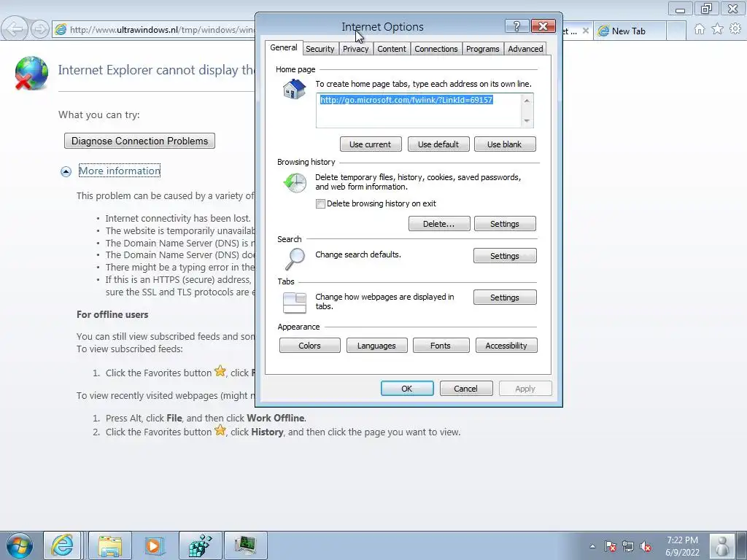
Task: Click the network tray icon
Action: pyautogui.click(x=628, y=547)
